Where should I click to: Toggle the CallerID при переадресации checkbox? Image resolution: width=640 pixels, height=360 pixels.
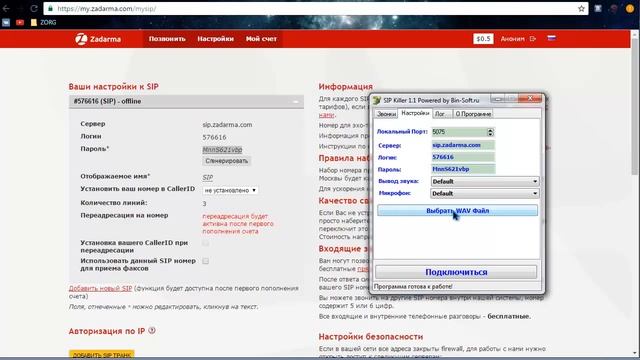205,243
